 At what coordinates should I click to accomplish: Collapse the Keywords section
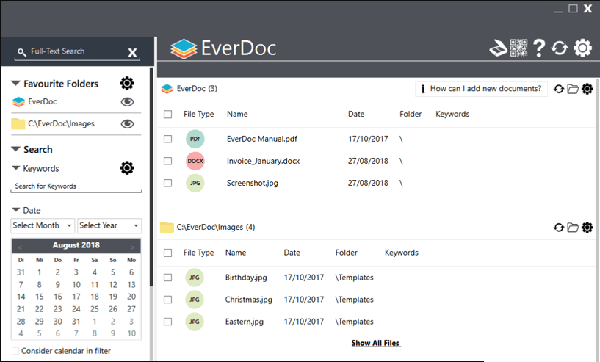pos(16,168)
